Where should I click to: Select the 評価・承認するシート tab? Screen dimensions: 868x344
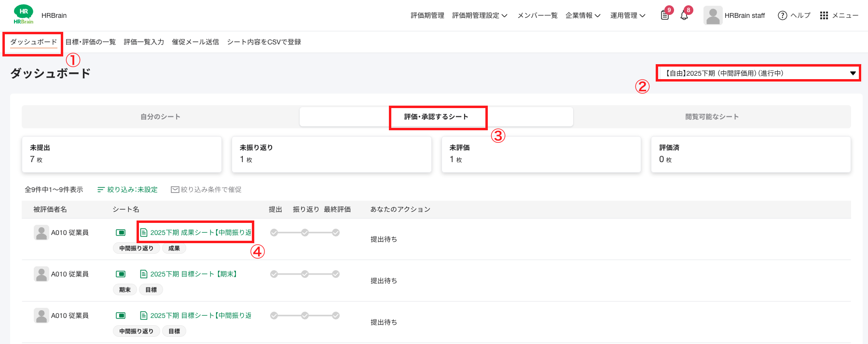tap(436, 117)
